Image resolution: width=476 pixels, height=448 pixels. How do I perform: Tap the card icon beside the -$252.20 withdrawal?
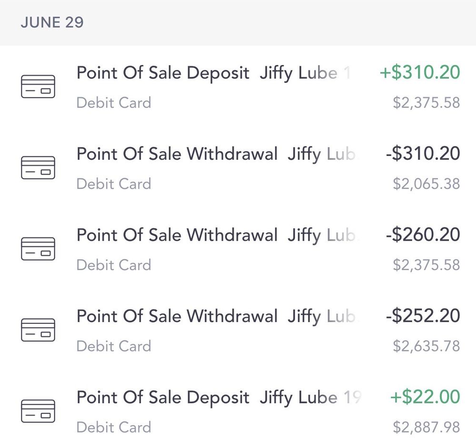[x=38, y=330]
